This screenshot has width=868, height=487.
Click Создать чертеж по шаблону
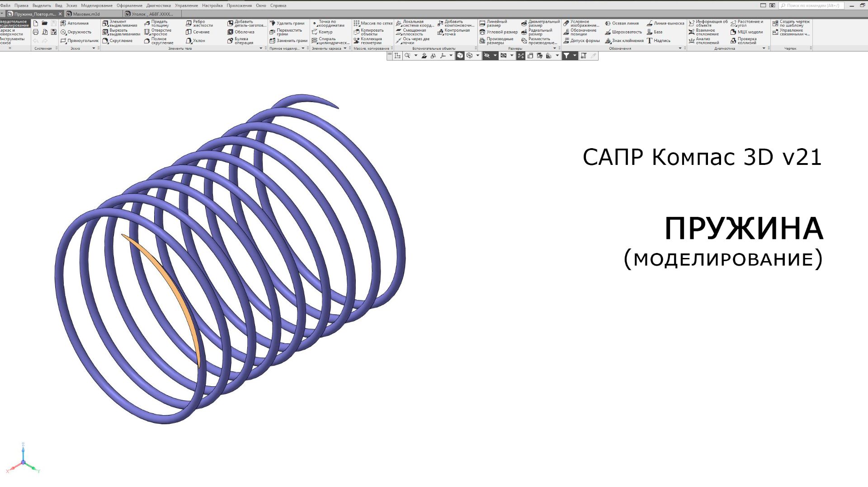(791, 23)
